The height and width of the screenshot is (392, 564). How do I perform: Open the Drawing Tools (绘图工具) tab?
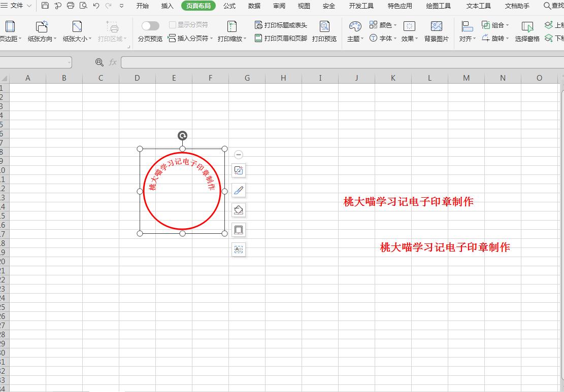(438, 6)
